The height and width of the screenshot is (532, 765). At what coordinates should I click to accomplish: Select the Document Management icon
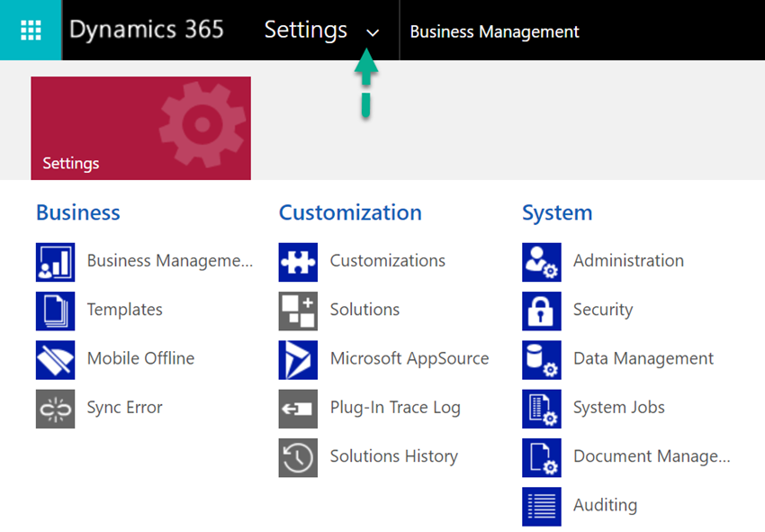click(x=540, y=457)
